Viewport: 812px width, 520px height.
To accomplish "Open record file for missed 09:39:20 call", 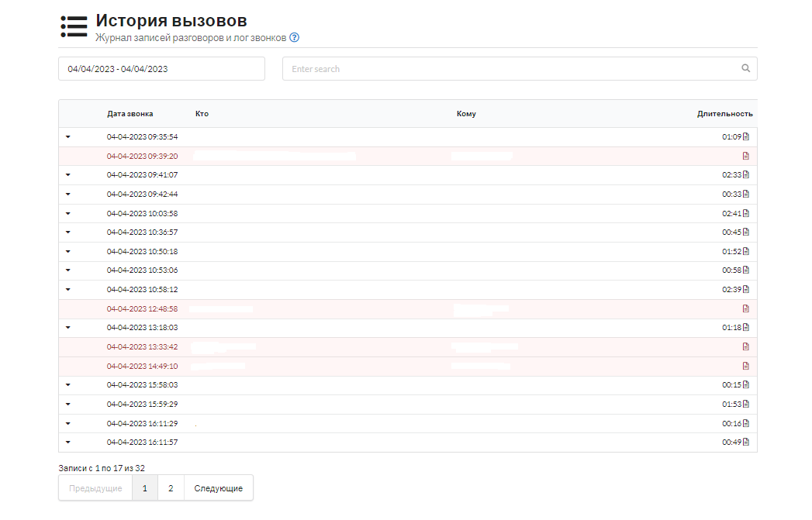I will tap(746, 156).
